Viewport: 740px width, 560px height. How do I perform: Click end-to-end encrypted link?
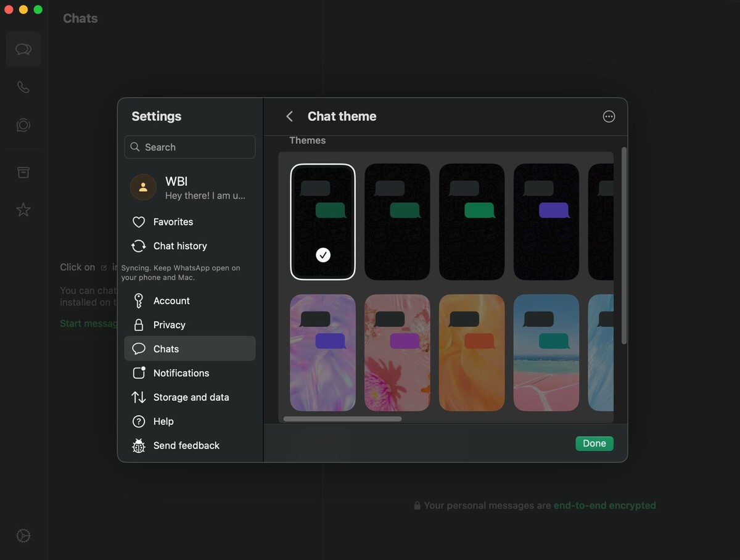pyautogui.click(x=605, y=506)
